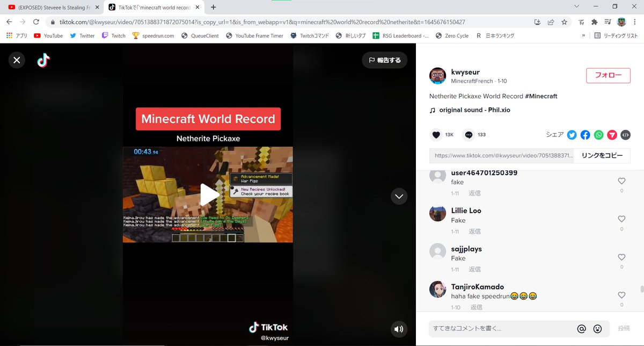Open kwyseur's profile avatar

(438, 76)
